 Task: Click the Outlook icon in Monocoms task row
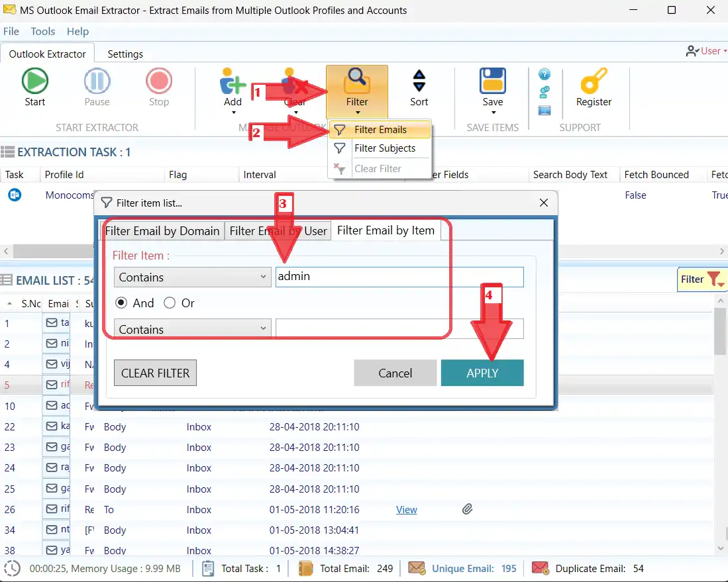click(15, 195)
